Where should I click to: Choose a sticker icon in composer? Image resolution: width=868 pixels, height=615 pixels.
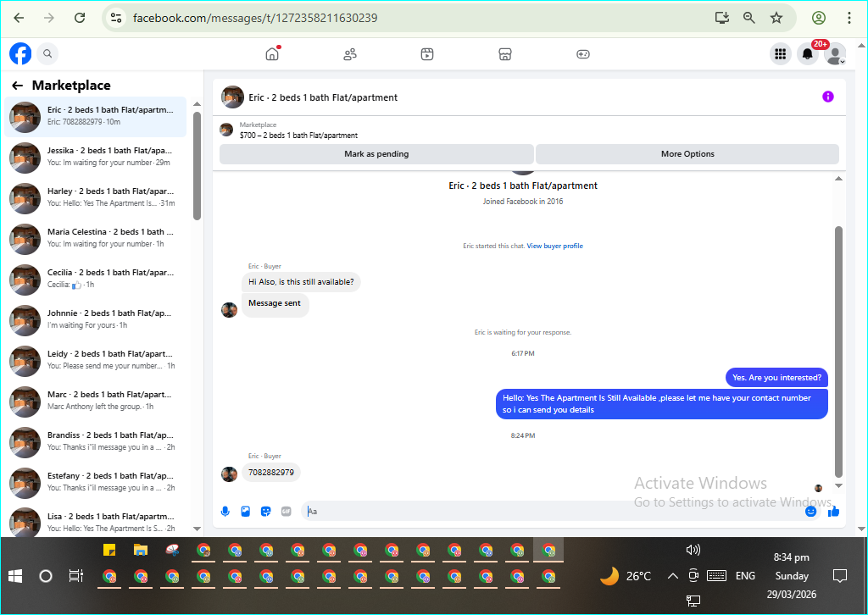(265, 512)
